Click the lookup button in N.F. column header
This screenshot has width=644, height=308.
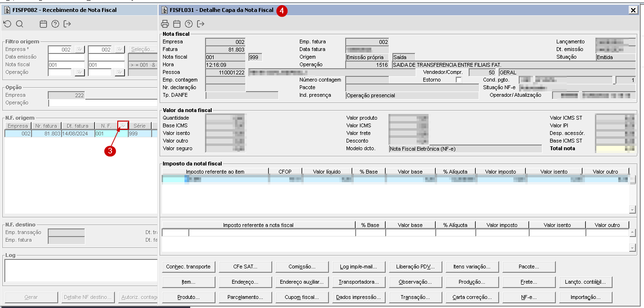pyautogui.click(x=123, y=126)
